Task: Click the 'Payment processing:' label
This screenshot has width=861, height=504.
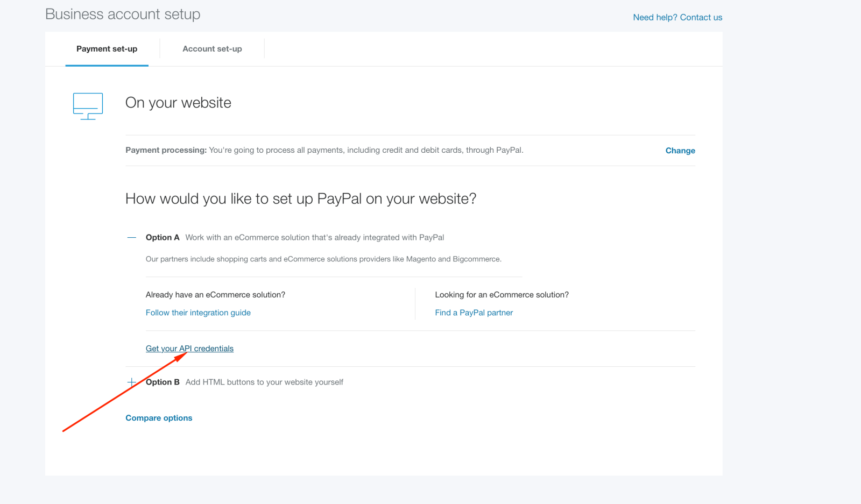Action: click(x=166, y=150)
